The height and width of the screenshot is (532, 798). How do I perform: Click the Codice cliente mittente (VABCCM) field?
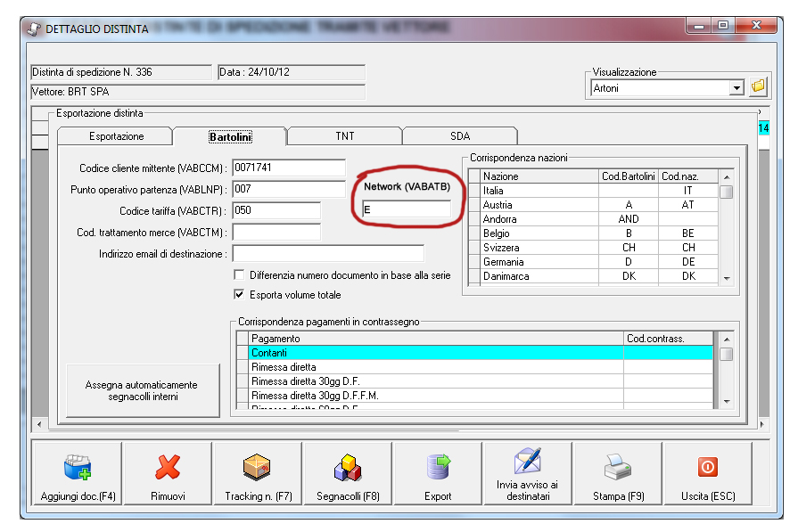tap(289, 168)
